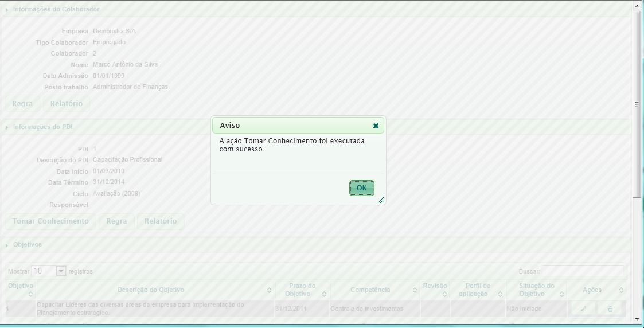
Task: Click the Tomar Conhecimento button
Action: [x=50, y=221]
